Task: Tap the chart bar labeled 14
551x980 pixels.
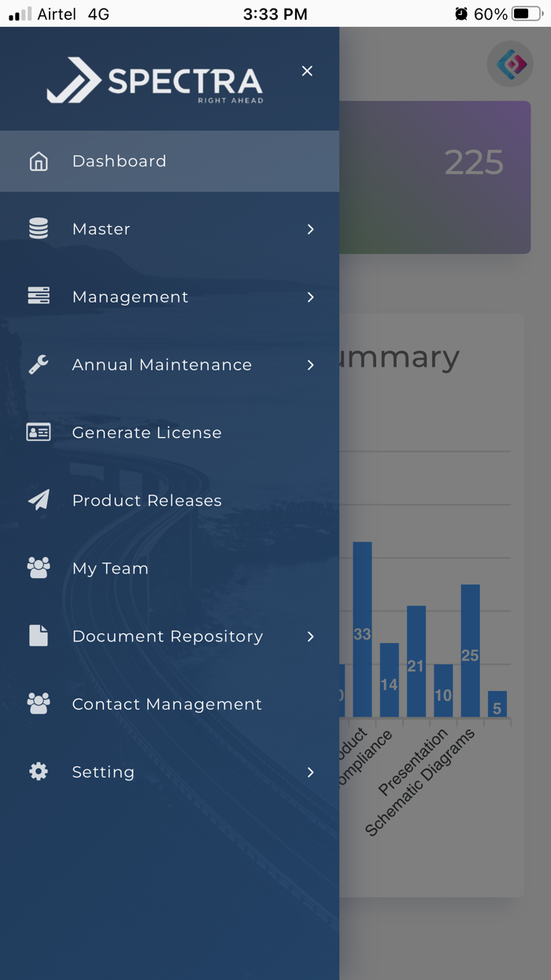Action: 389,680
